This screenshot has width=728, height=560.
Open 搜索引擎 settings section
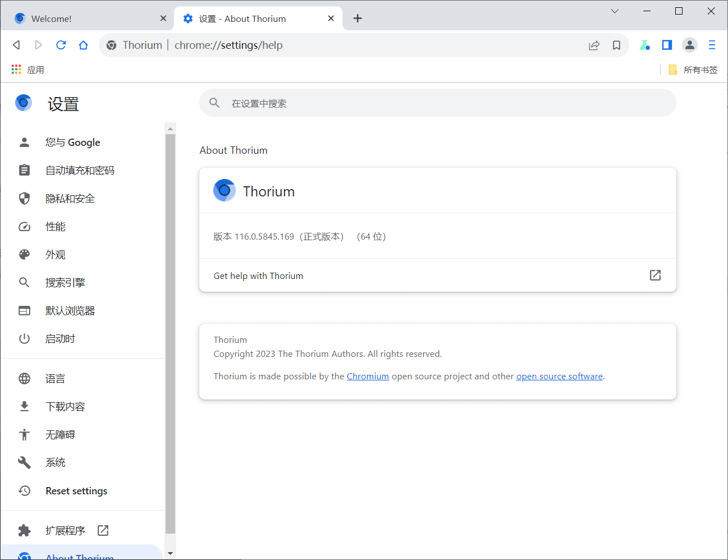coord(82,283)
